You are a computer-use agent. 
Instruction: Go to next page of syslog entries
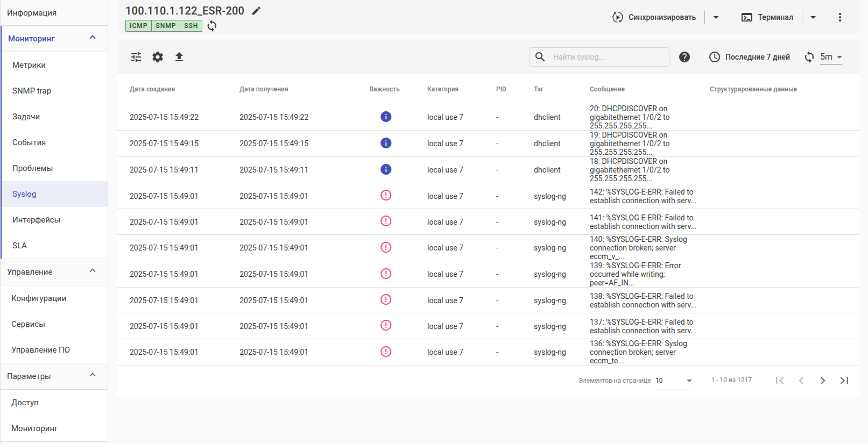822,381
